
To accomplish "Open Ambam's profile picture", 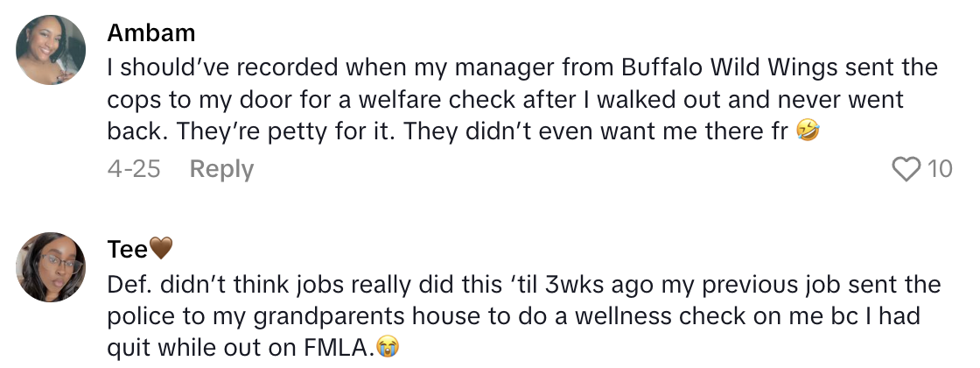I will 52,50.
